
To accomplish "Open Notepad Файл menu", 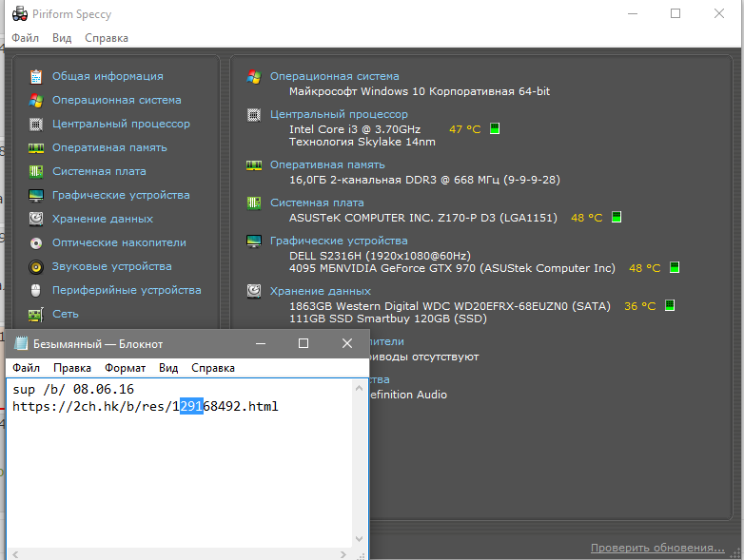I will click(x=26, y=368).
